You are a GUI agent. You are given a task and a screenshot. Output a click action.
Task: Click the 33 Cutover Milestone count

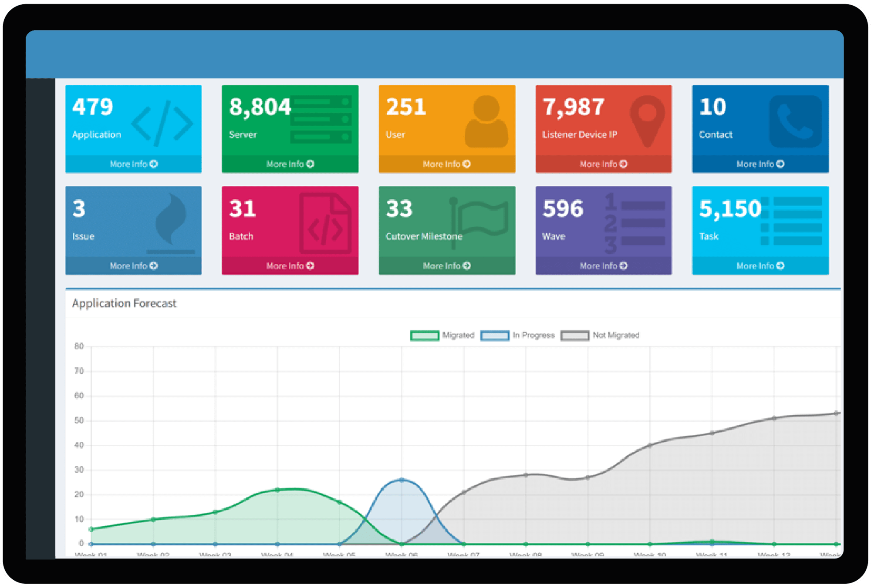[399, 209]
